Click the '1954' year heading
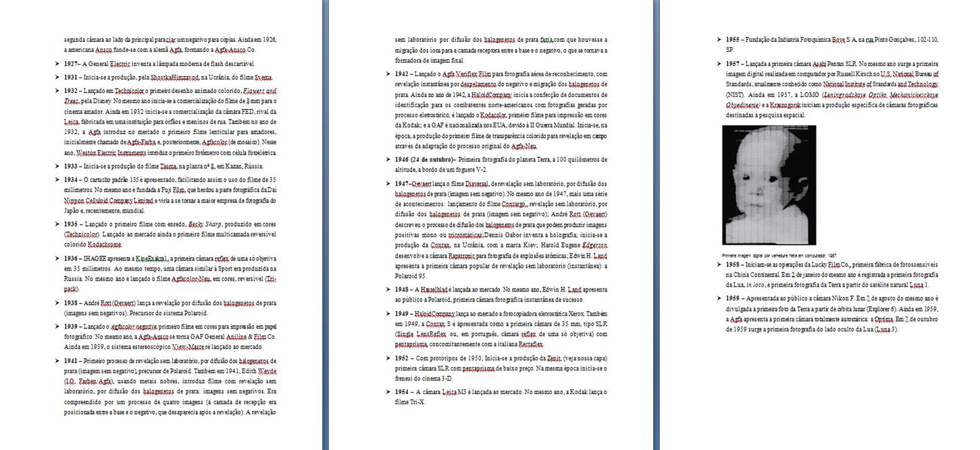The image size is (980, 450). [x=403, y=391]
